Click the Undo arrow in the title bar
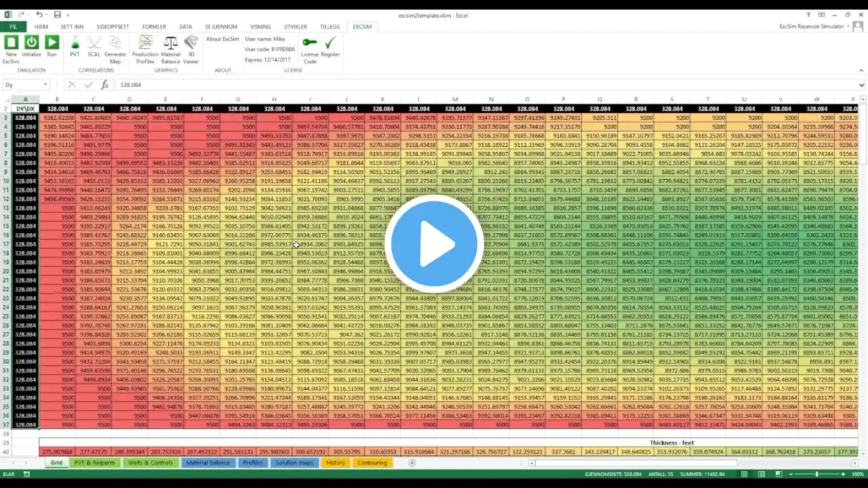 [39, 15]
